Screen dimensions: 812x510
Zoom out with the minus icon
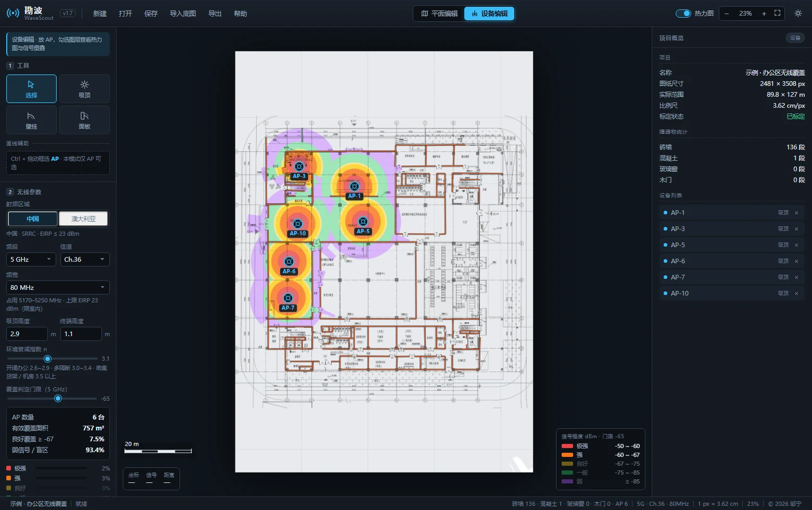pyautogui.click(x=727, y=14)
